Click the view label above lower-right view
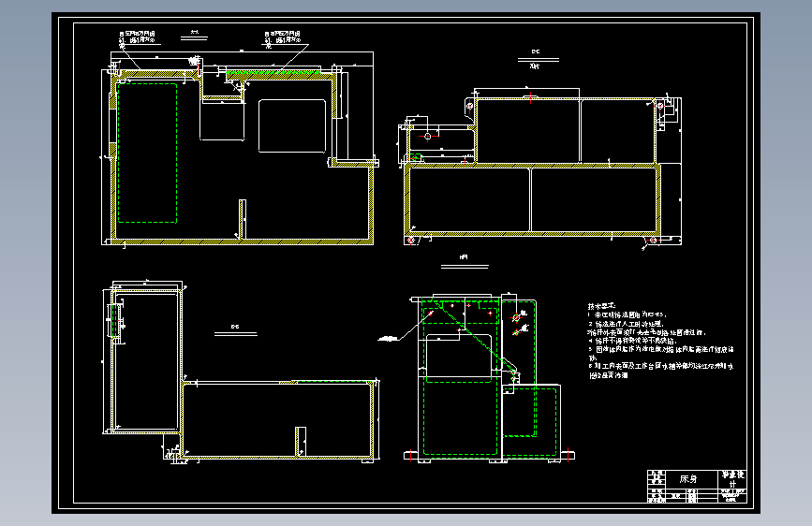 (x=464, y=257)
